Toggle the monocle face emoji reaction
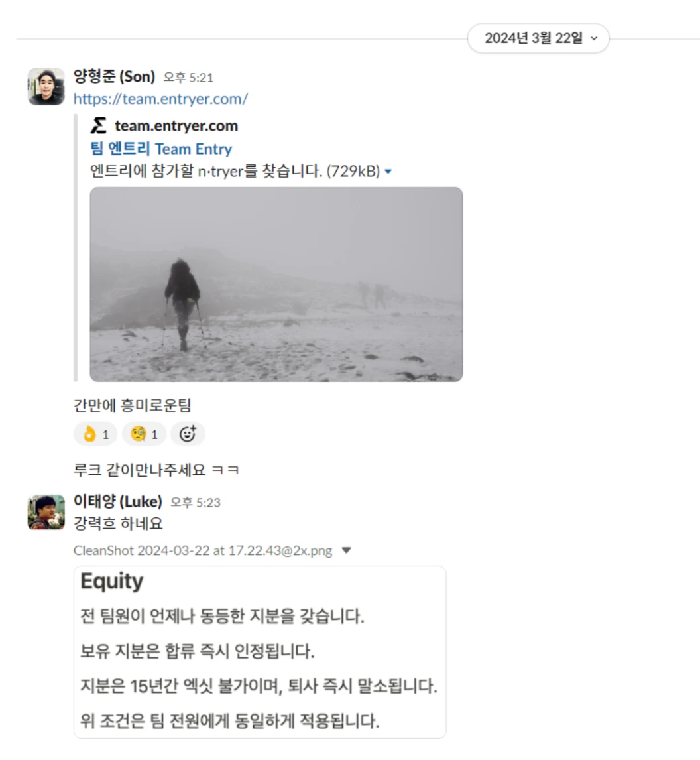700x760 pixels. 144,434
